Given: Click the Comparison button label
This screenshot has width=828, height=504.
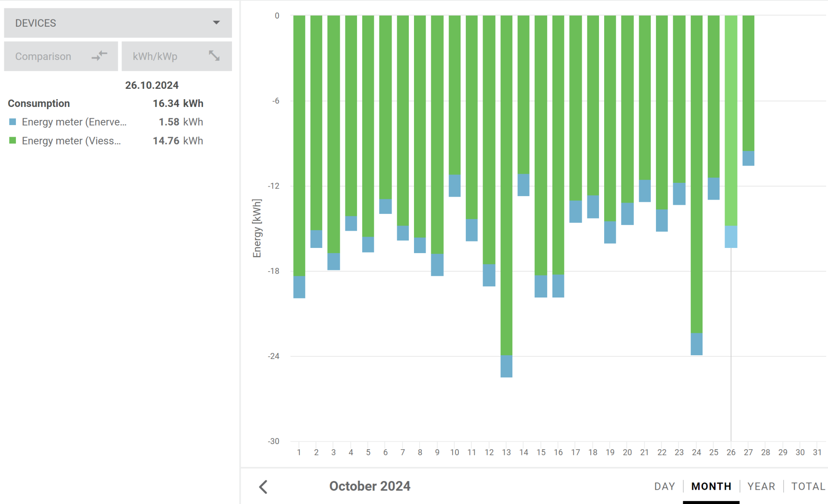Looking at the screenshot, I should [x=43, y=56].
